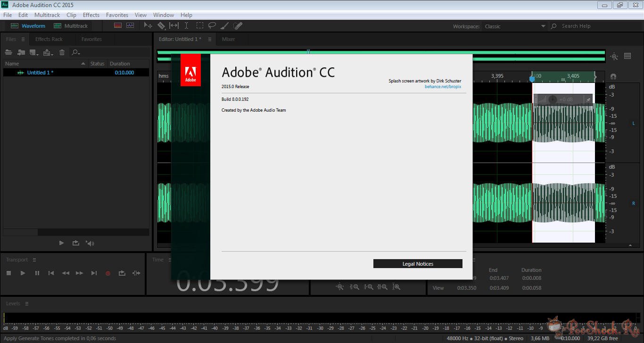Click the red Record button
644x343 pixels.
click(108, 273)
